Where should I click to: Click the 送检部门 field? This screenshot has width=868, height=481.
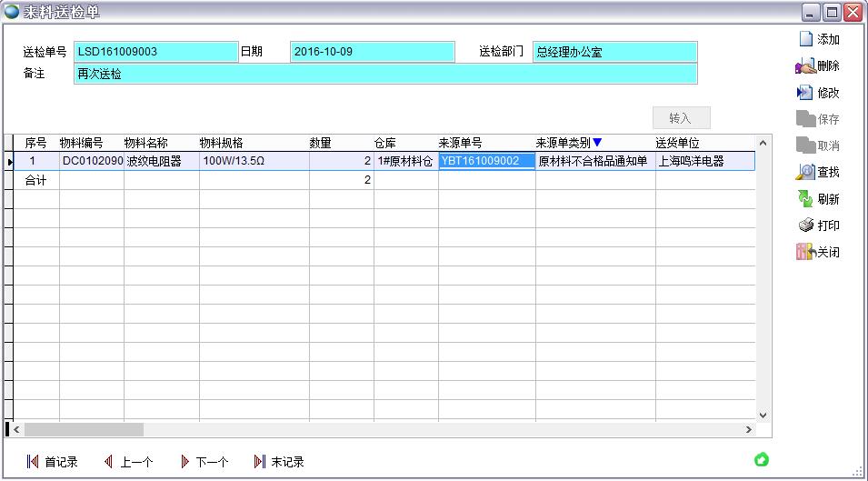[x=614, y=52]
